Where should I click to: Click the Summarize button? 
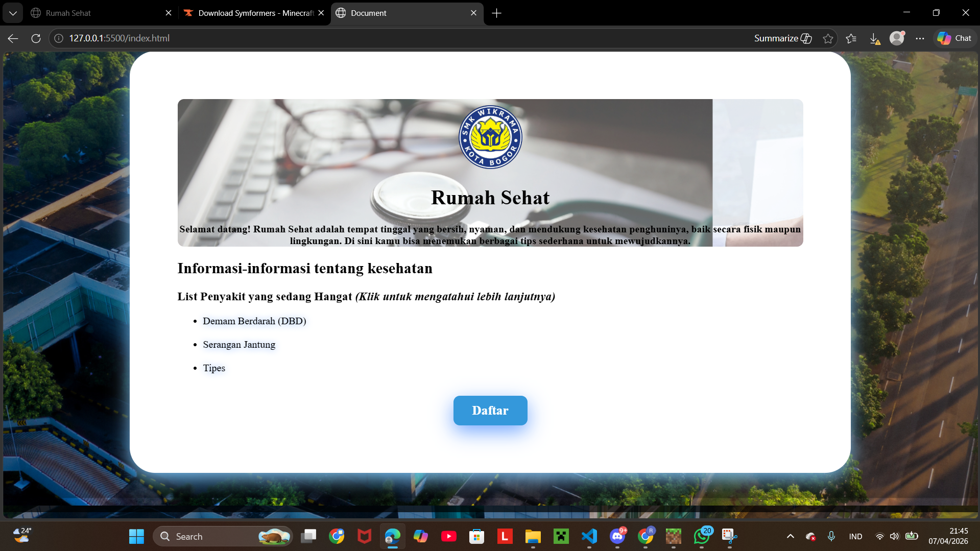tap(783, 38)
